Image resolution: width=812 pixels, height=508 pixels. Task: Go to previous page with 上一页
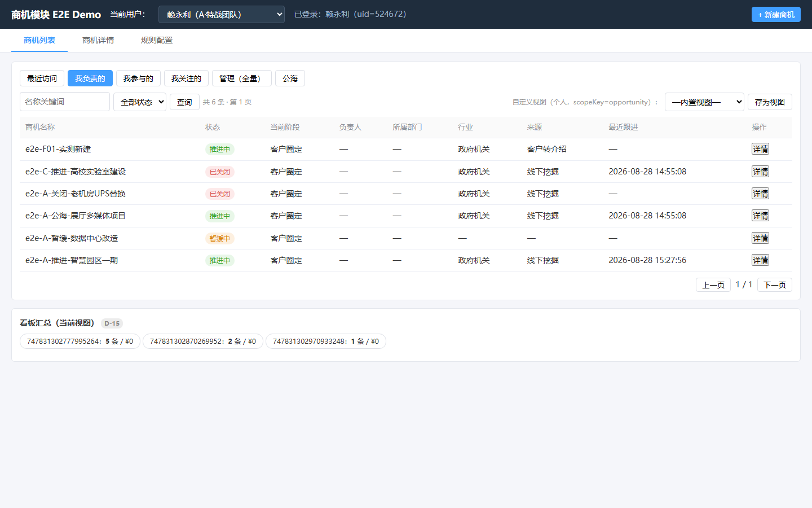713,285
